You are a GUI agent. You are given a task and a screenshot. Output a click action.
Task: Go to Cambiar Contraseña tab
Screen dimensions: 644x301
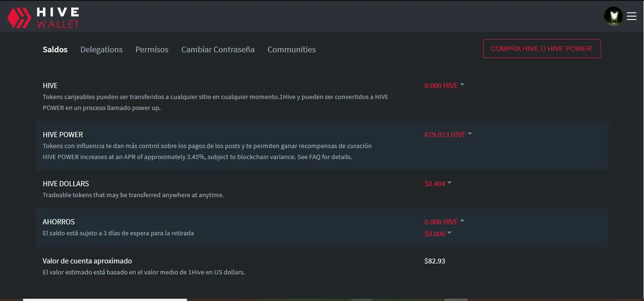[218, 49]
